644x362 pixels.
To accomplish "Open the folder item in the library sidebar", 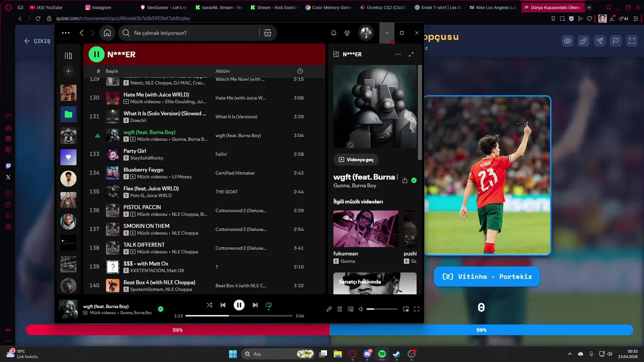I will 68,114.
